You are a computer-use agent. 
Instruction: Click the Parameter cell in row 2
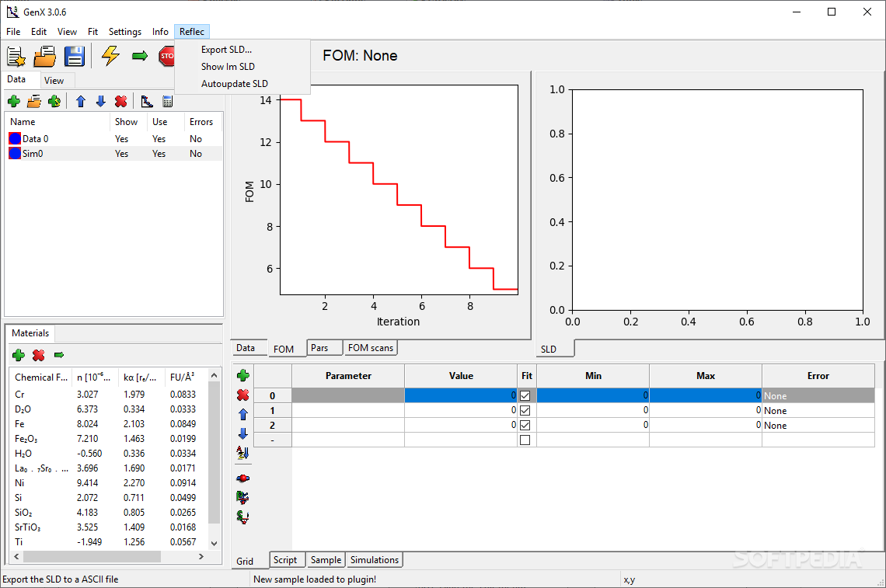point(348,425)
